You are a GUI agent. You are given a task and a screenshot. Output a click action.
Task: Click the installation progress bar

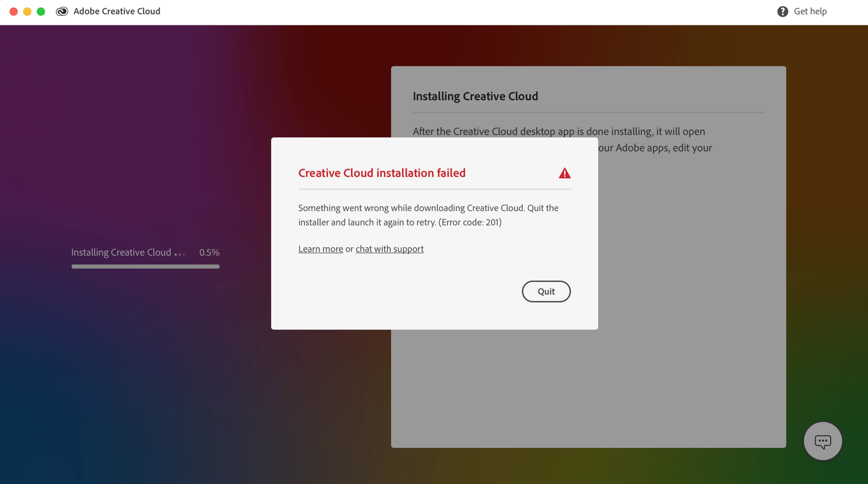pyautogui.click(x=145, y=267)
